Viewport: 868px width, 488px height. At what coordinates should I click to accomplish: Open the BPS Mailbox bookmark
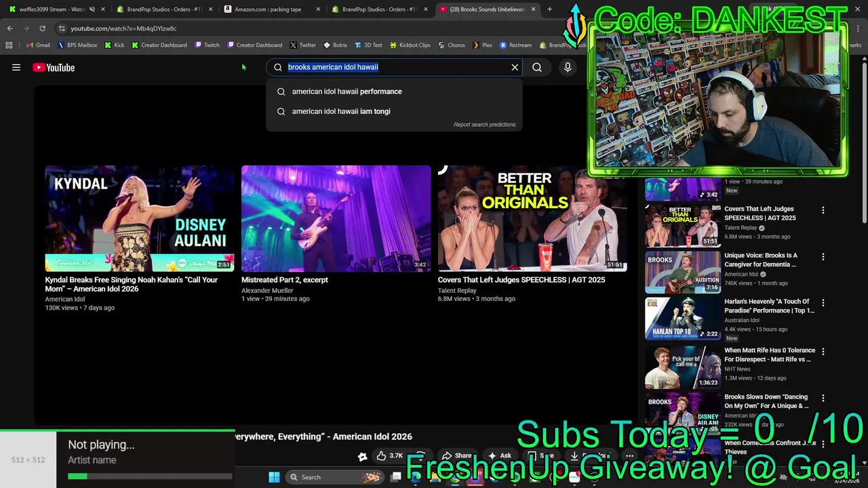tap(78, 45)
